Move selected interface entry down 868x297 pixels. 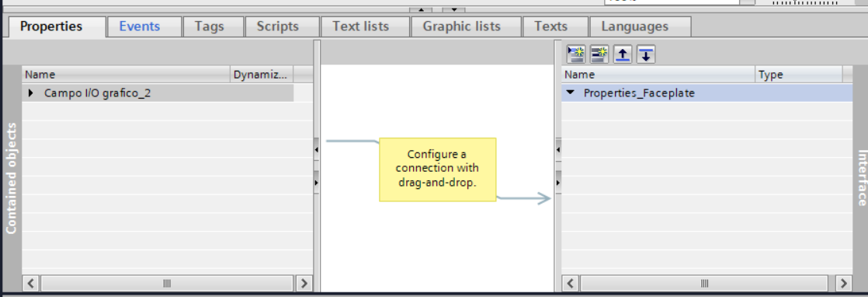(x=646, y=54)
